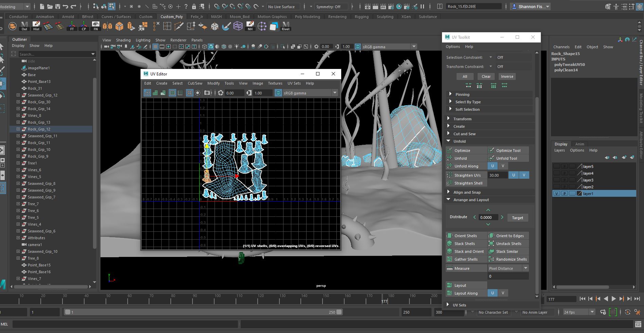Click the Orient to Edges icon
The image size is (644, 333).
491,235
